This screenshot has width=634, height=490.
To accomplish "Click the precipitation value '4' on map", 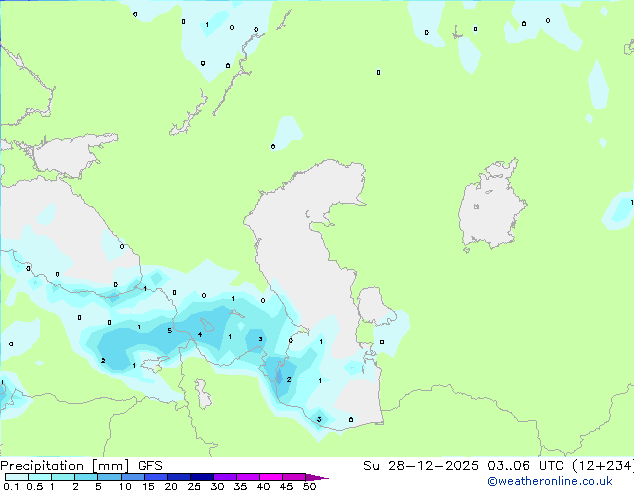I will [x=200, y=334].
